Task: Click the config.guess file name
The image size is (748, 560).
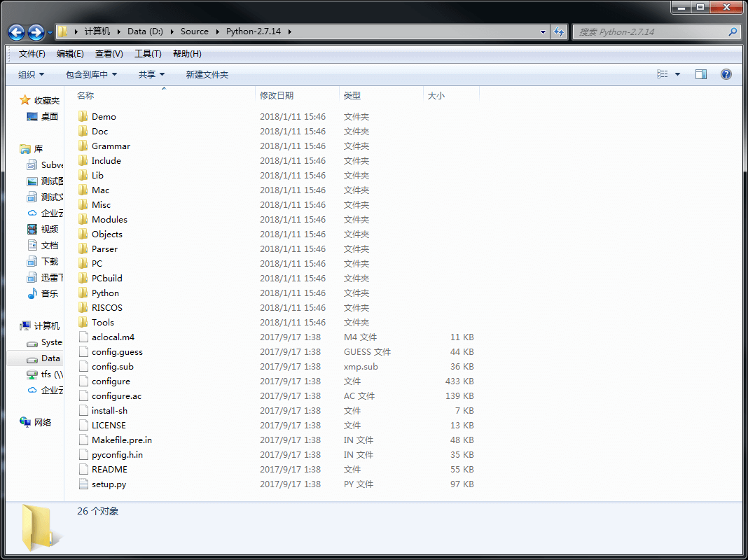Action: click(118, 351)
